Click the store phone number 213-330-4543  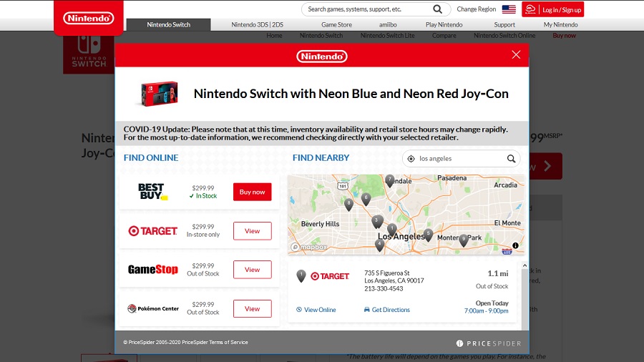(x=384, y=288)
